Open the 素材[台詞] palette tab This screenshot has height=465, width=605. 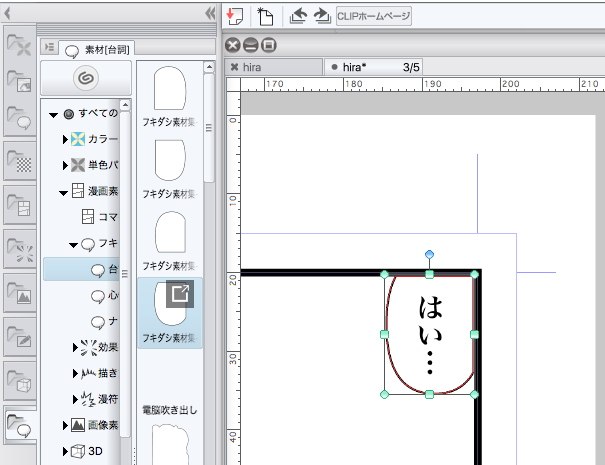point(91,47)
